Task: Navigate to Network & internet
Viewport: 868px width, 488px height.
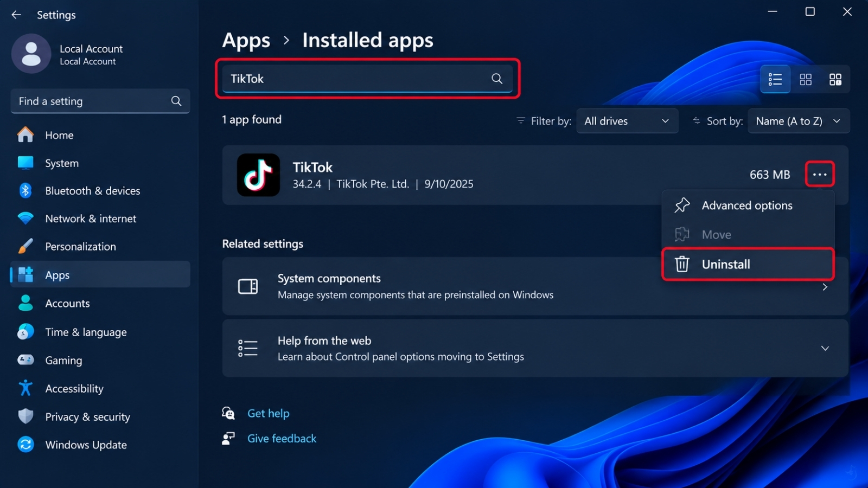Action: pos(100,219)
